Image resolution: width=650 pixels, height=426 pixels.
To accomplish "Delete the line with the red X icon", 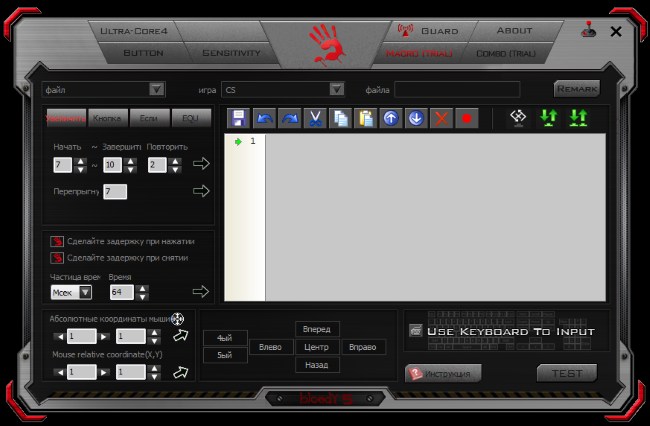I will (441, 118).
